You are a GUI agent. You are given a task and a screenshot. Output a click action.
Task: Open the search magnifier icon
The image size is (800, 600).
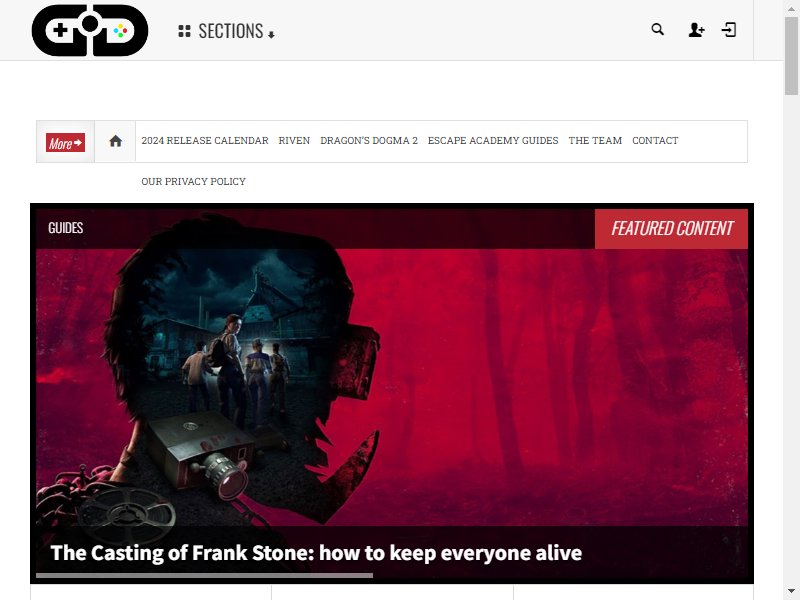pos(658,30)
